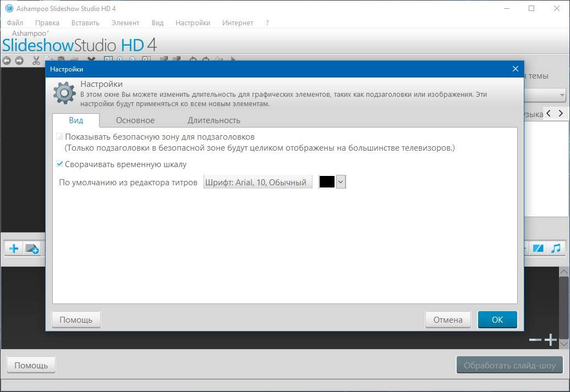
Task: Click the add image with plus icon
Action: tap(32, 249)
